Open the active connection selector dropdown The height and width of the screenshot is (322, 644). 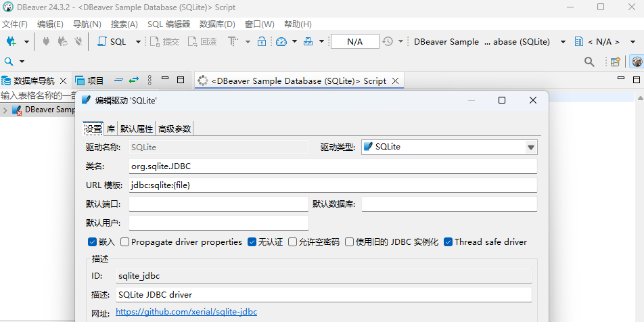click(488, 42)
